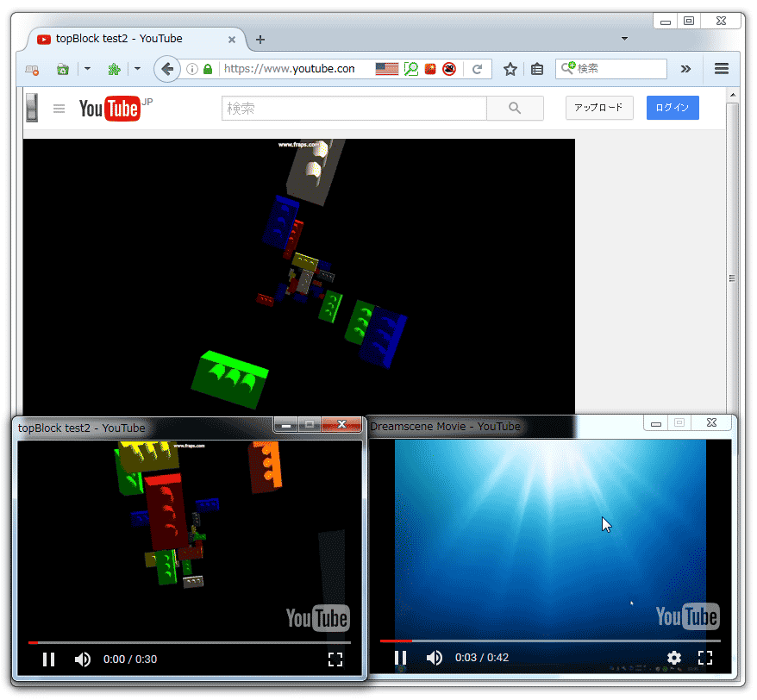Click the first toolbar icon with the red minus badge
Viewport: 757px width, 700px height.
[x=32, y=70]
